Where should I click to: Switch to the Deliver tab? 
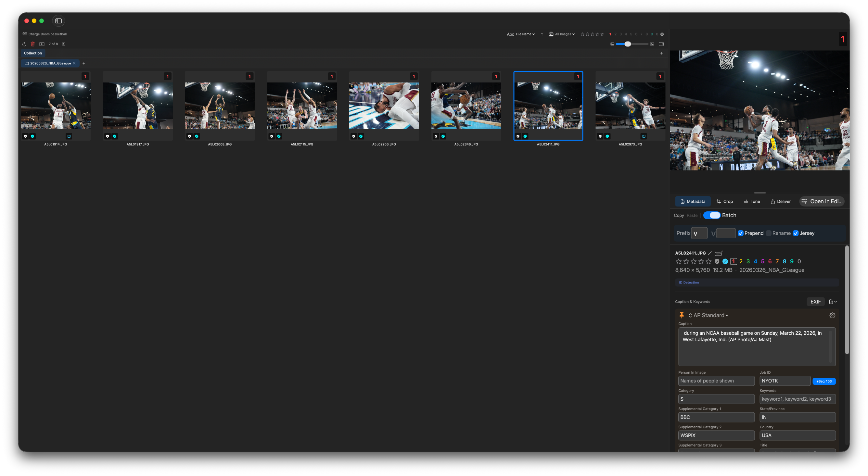(780, 201)
